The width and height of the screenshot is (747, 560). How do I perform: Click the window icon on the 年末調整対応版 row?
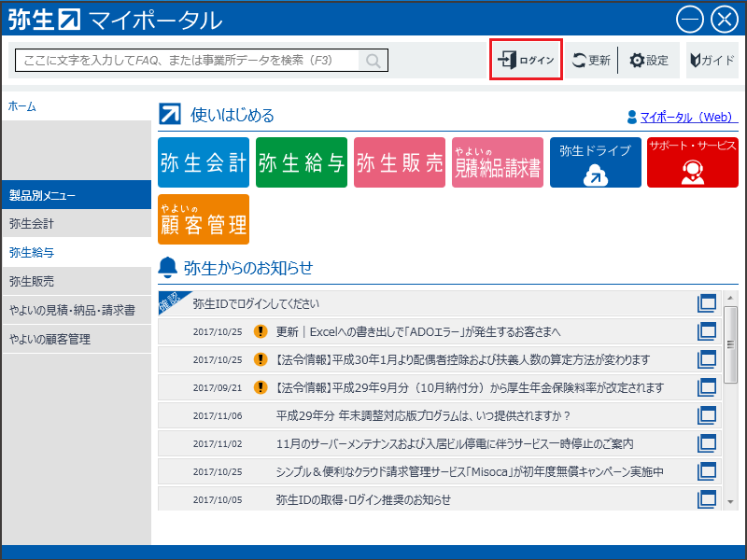[707, 415]
